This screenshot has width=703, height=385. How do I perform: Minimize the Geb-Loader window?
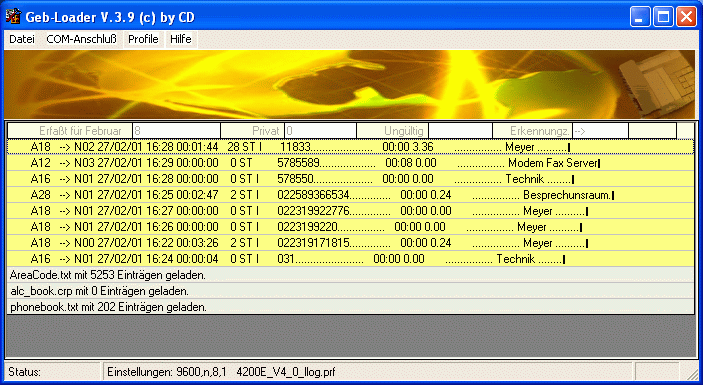[x=640, y=17]
